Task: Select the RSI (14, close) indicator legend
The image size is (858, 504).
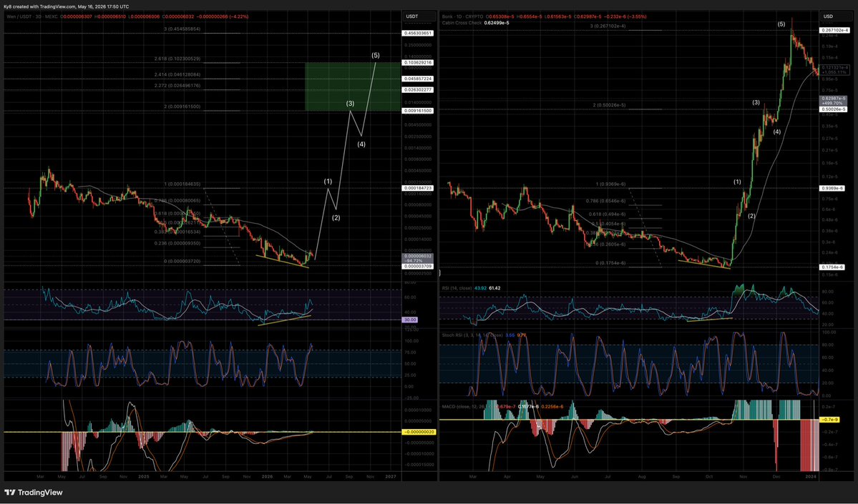Action: point(458,288)
